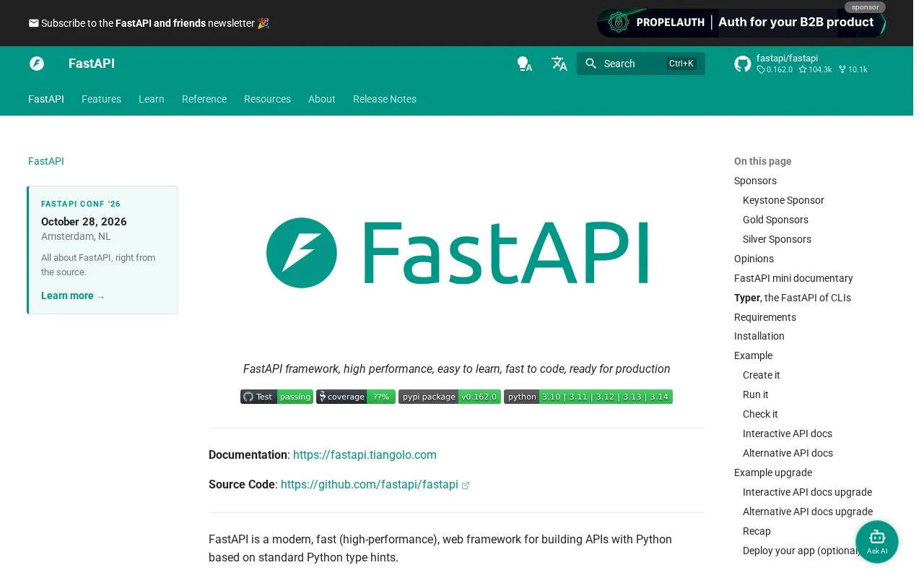
Task: Open the GitHub fastapi/fastapi repository link
Action: [802, 64]
